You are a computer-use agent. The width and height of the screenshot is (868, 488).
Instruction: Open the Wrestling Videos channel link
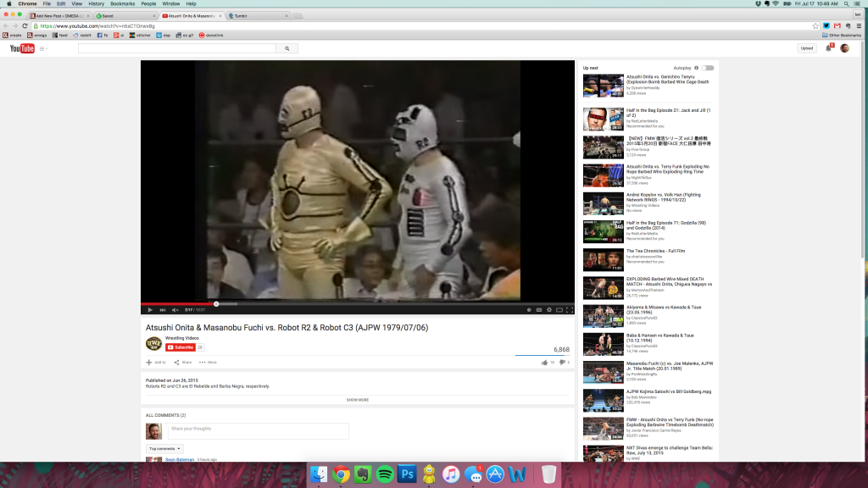click(181, 338)
